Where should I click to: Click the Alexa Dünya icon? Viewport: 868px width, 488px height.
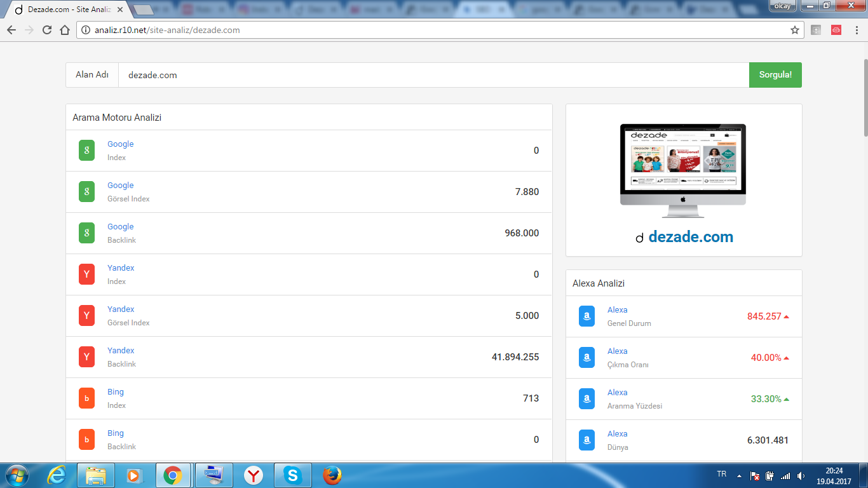coord(587,440)
